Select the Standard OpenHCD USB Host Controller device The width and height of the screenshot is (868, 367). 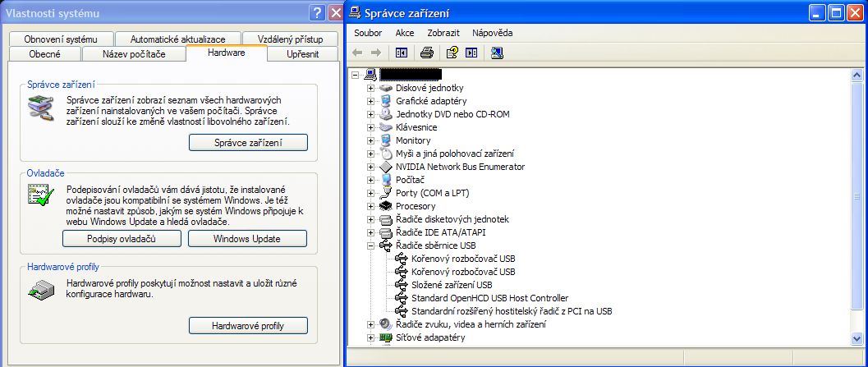(489, 298)
